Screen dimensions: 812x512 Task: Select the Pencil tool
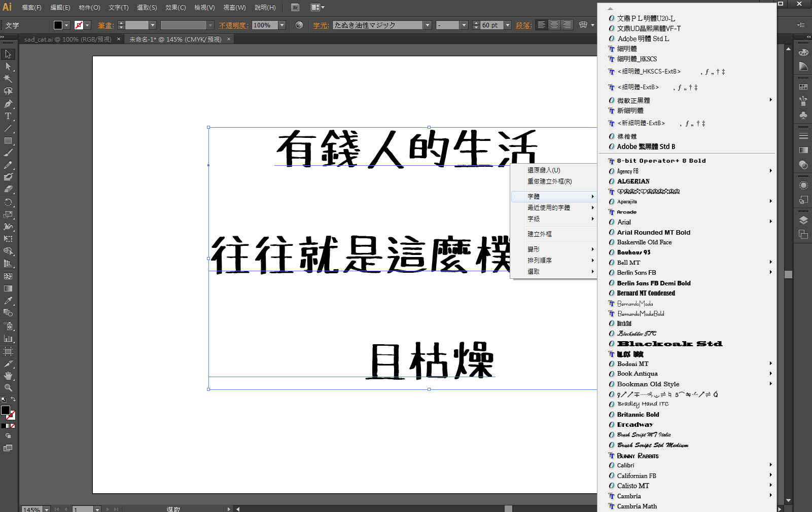coord(8,165)
